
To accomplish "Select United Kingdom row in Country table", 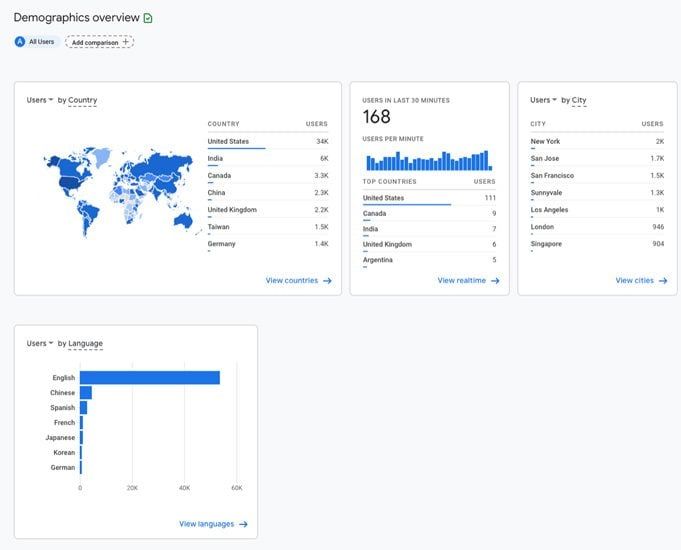I will click(268, 210).
